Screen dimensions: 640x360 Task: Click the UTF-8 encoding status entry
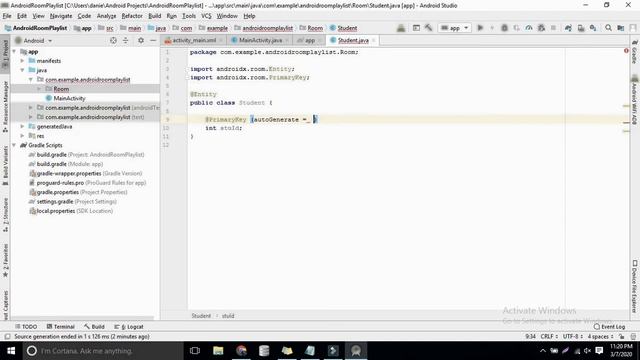(x=572, y=337)
